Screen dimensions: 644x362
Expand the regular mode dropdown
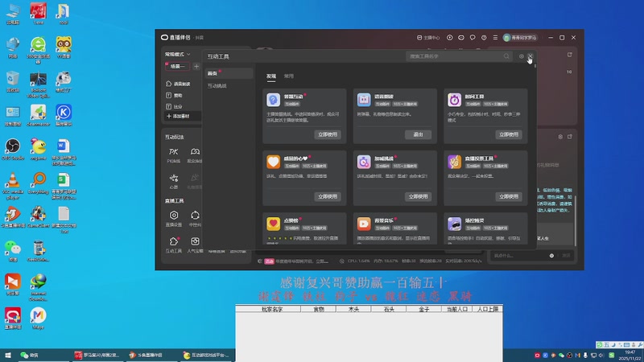tap(178, 54)
